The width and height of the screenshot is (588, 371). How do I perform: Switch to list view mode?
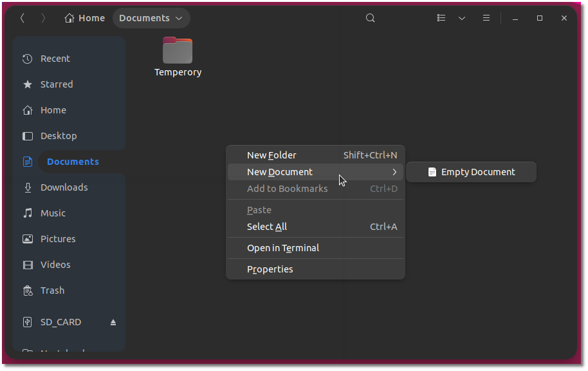pos(441,18)
